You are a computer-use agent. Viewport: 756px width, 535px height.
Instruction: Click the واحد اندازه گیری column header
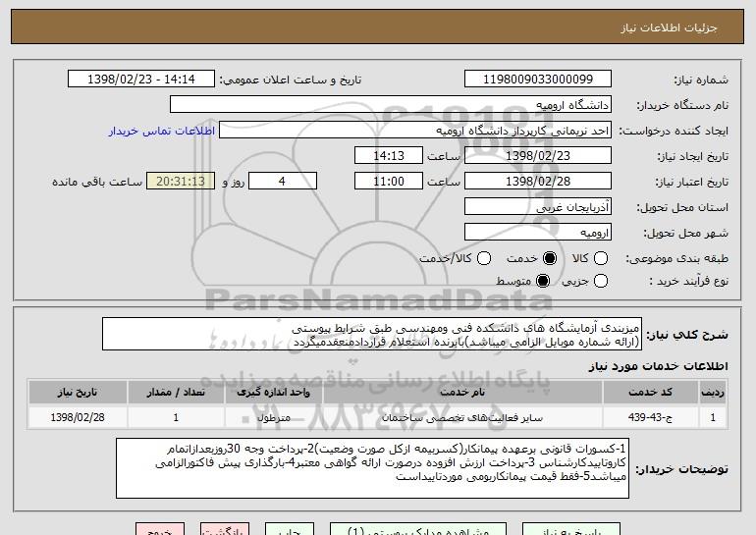coord(273,393)
